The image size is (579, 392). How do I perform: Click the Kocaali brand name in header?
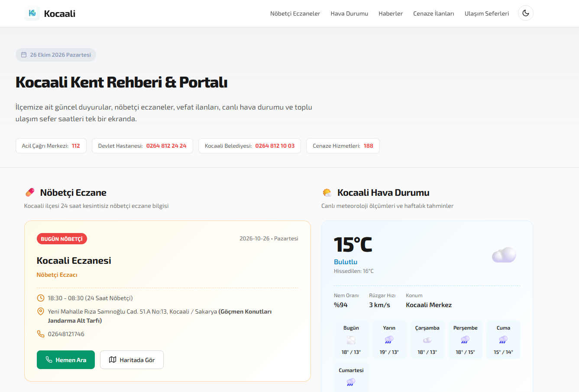tap(60, 13)
